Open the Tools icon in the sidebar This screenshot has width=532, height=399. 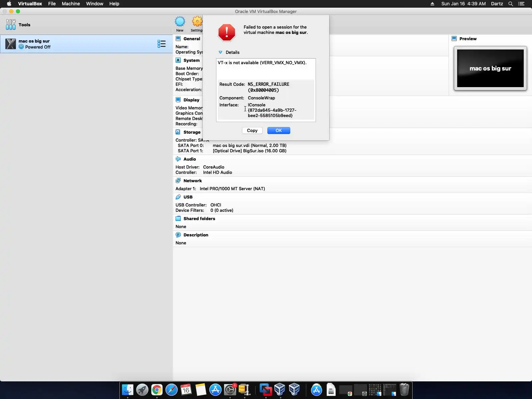(x=11, y=25)
